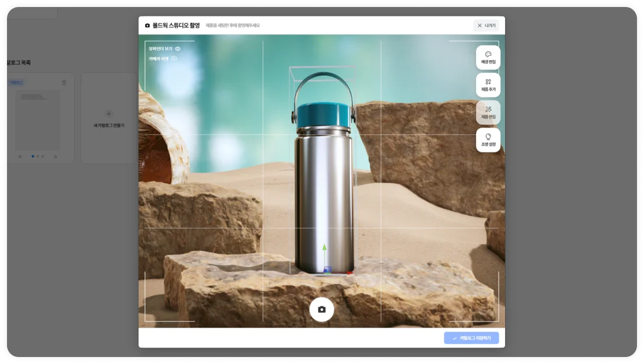
Task: Click the blue gizmo center handle
Action: pos(327,270)
